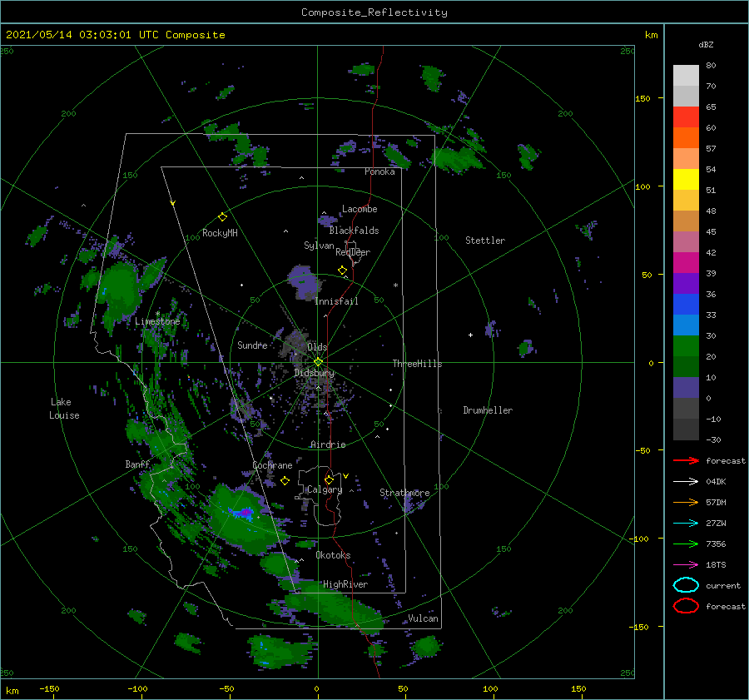Click the HighRiver label
The image size is (749, 700).
click(345, 584)
